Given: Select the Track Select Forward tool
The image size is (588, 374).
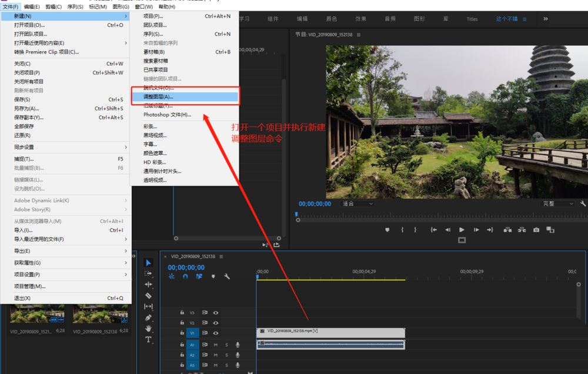Looking at the screenshot, I should click(149, 273).
